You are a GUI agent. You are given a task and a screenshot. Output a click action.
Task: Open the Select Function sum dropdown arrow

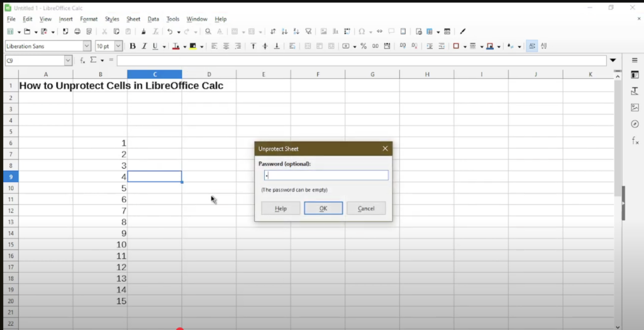point(101,60)
